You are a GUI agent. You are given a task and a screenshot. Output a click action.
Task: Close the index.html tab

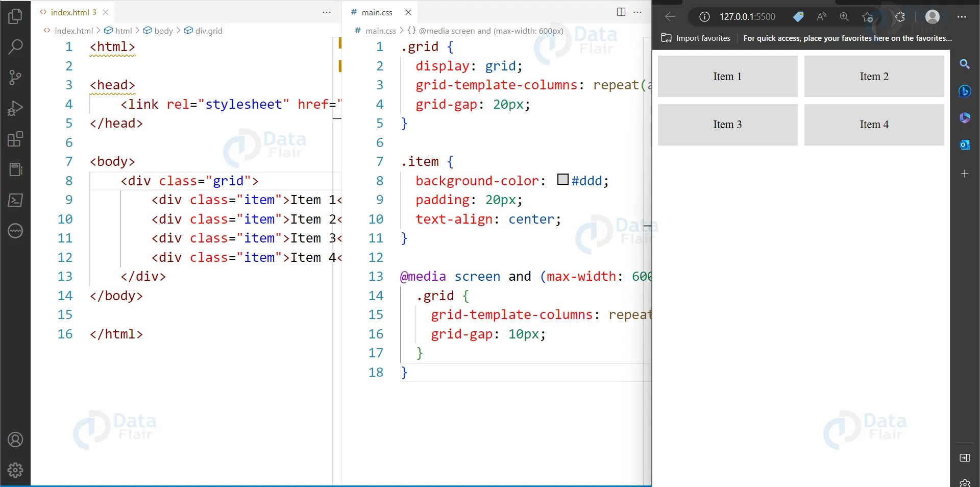pos(106,12)
